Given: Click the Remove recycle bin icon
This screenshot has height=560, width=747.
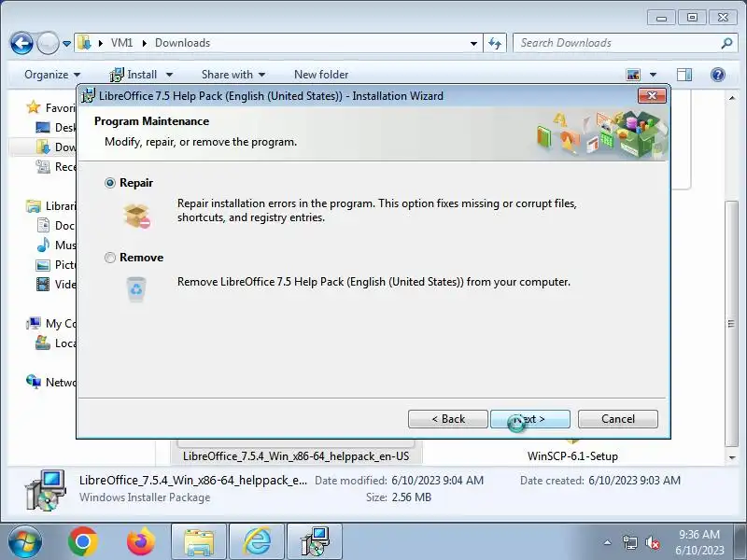Looking at the screenshot, I should click(x=136, y=289).
